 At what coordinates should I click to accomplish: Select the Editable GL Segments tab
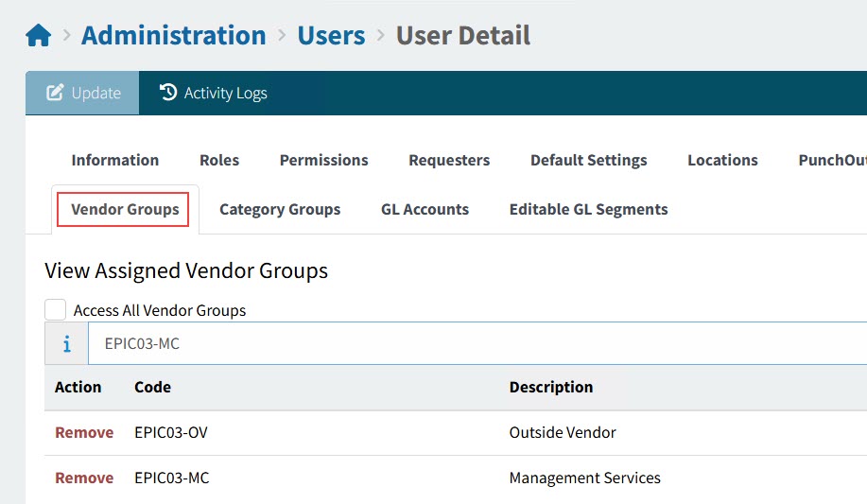click(x=588, y=209)
